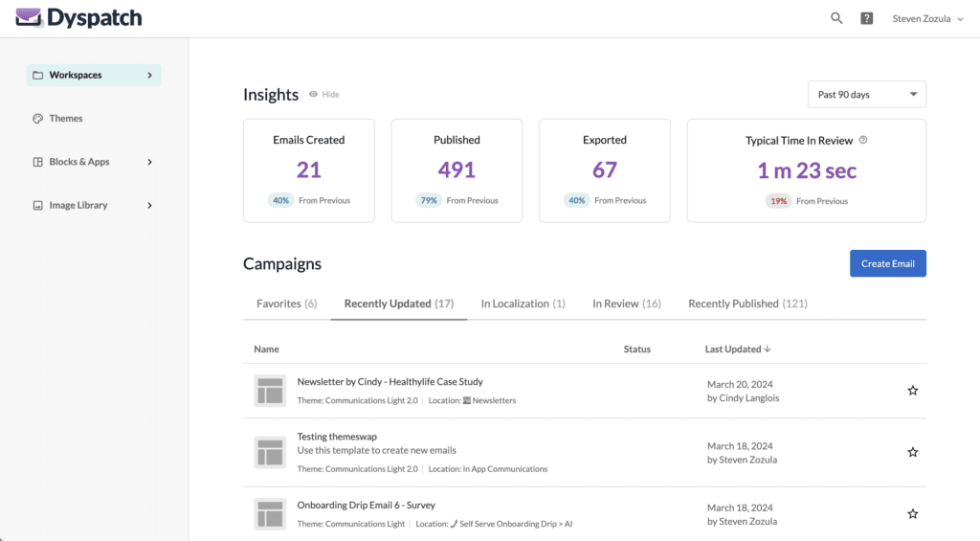This screenshot has height=541, width=980.
Task: Click the Last Updated sort arrow
Action: [768, 349]
